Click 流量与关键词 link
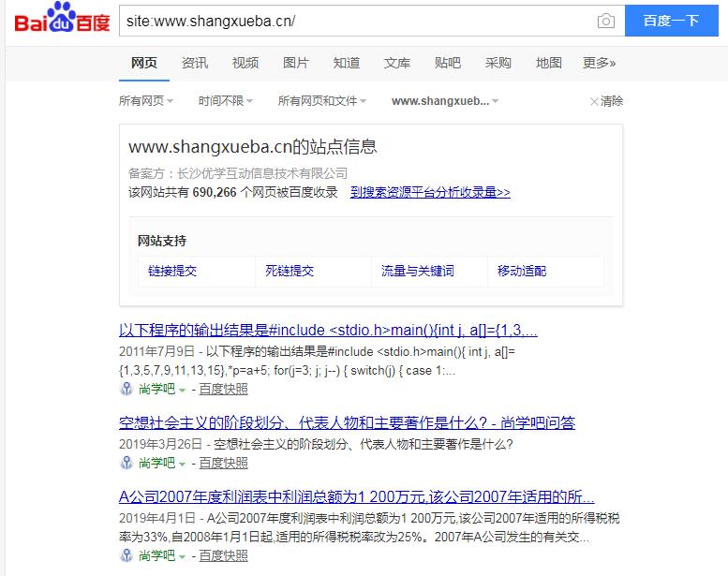728x576 pixels. coord(417,271)
